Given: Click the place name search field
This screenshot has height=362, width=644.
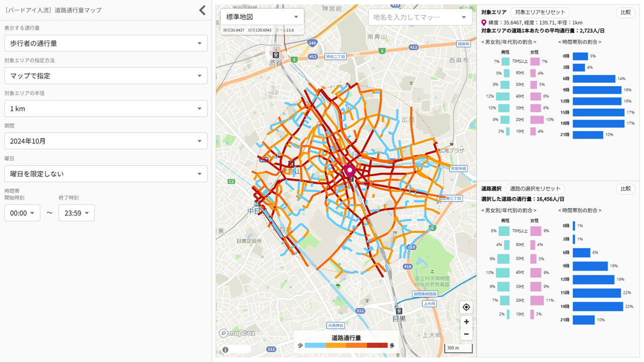Looking at the screenshot, I should [414, 17].
